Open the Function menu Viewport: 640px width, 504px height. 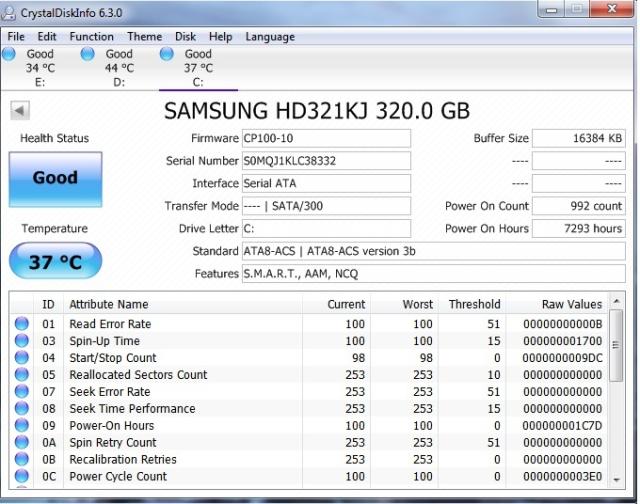(x=91, y=37)
